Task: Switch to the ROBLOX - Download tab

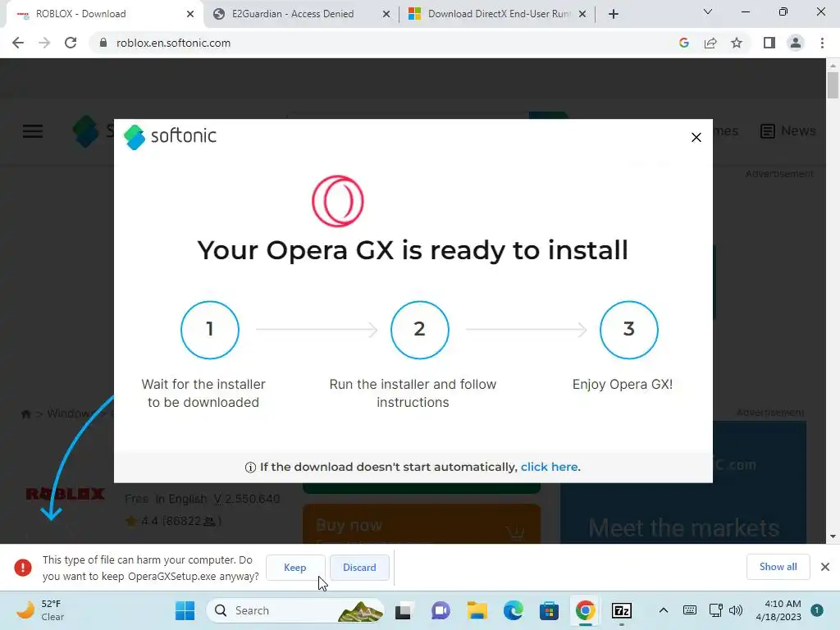Action: coord(104,14)
